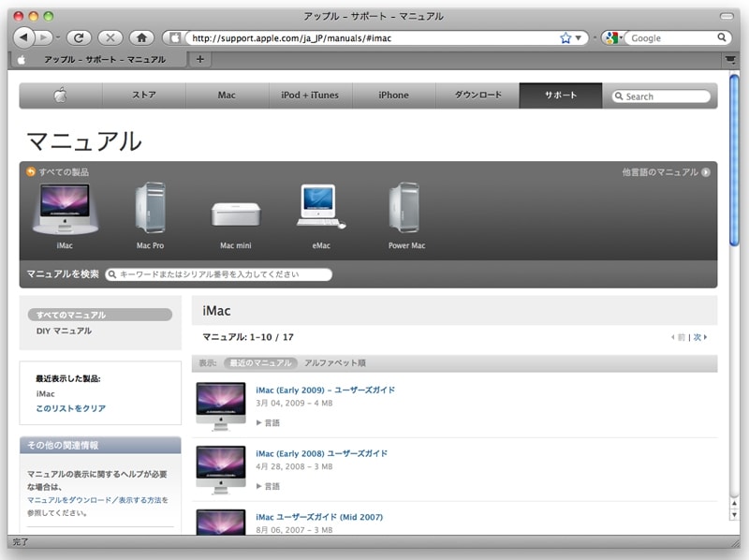
Task: Open back/forward history dropdown arrow
Action: 58,37
